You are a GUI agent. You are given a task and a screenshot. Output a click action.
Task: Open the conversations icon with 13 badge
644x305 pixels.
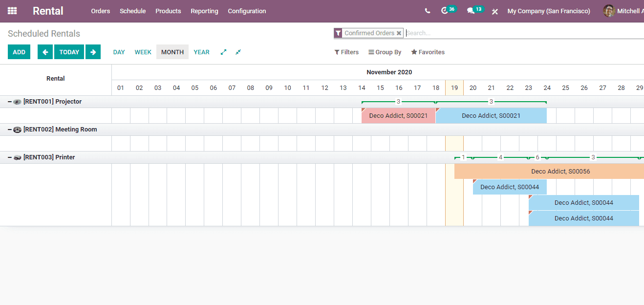tap(471, 11)
